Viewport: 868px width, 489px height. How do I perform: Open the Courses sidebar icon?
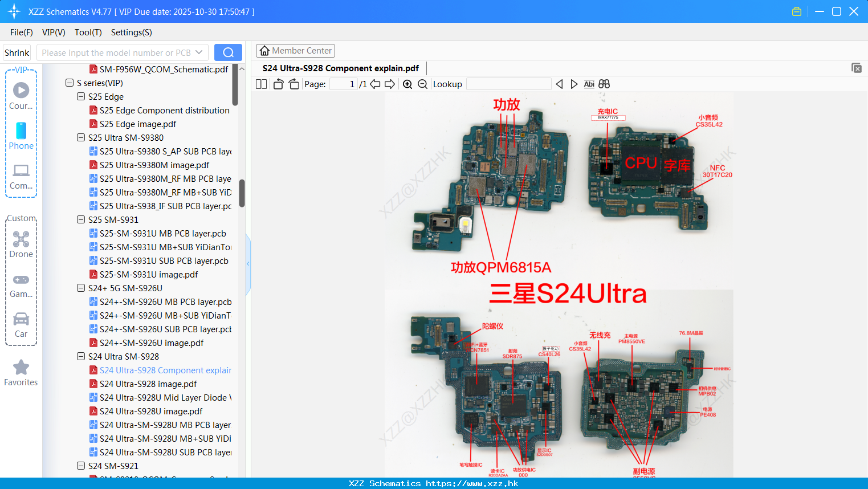click(21, 96)
